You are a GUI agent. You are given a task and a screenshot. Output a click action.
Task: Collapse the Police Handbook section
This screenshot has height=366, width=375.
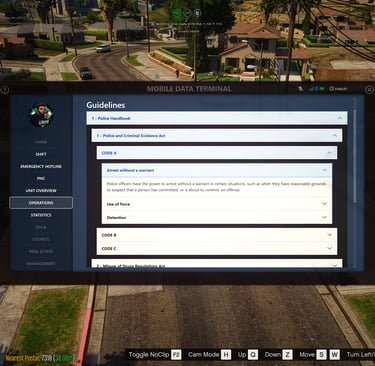(217, 118)
